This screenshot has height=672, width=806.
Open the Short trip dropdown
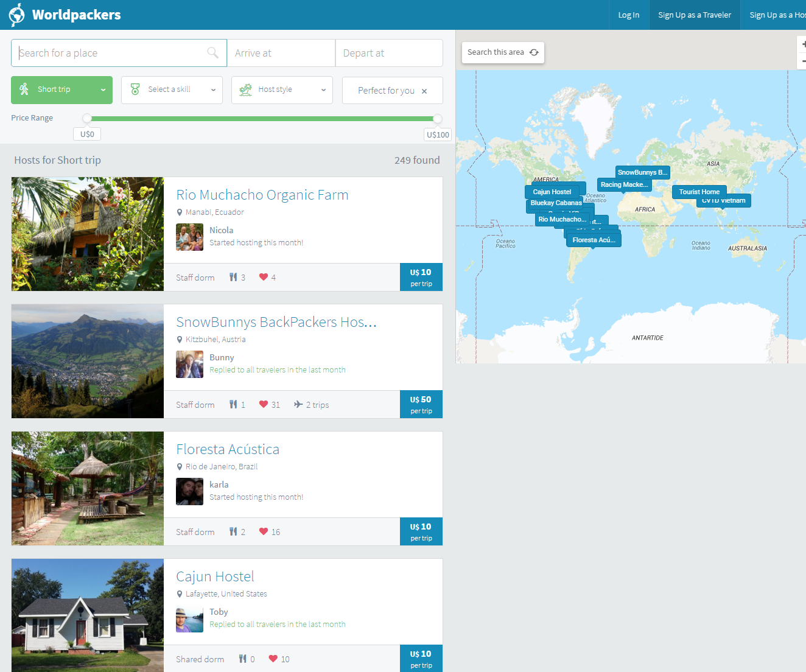(x=61, y=90)
